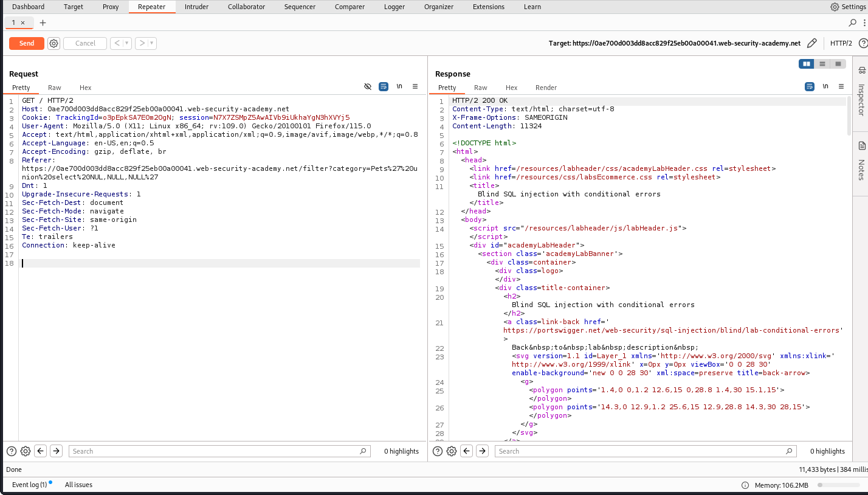
Task: Click the 'HTTP/2 200 OK' response line
Action: (480, 100)
